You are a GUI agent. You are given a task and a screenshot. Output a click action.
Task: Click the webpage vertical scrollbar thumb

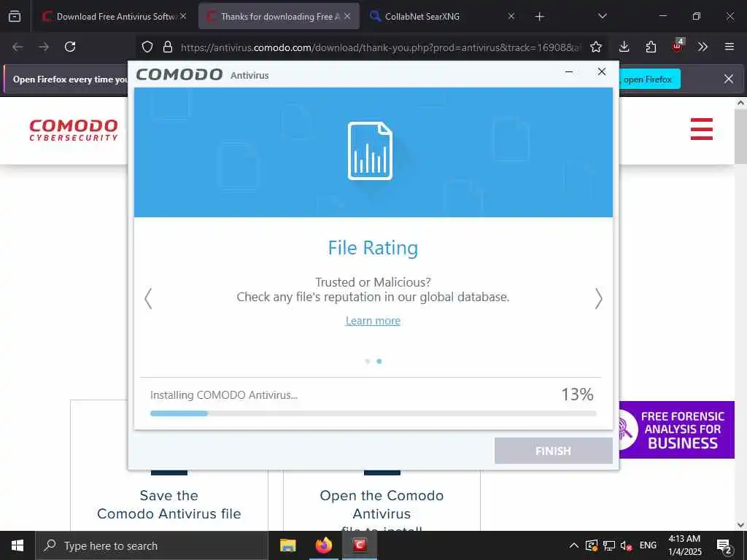click(740, 136)
